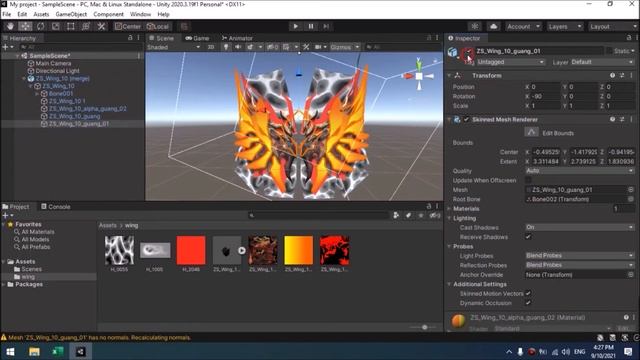Click the Step frame button
Screen dimensions: 640x360
coord(326,27)
